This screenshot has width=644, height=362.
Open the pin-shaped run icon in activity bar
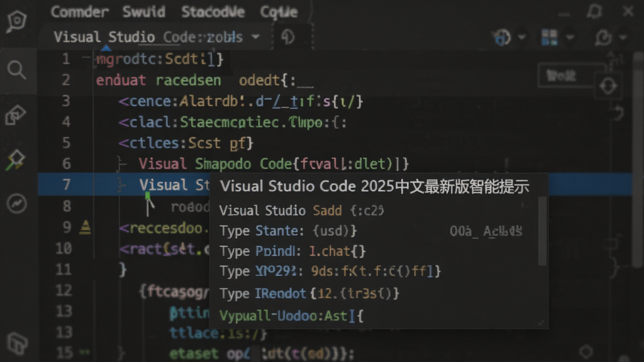click(16, 160)
